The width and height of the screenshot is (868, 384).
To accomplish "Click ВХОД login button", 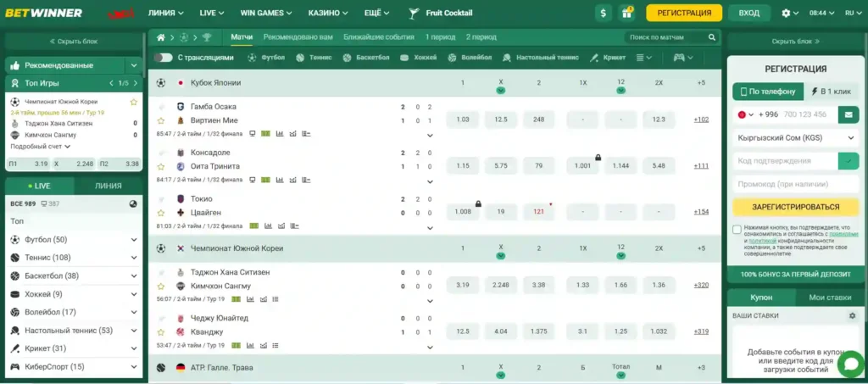I will tap(749, 13).
